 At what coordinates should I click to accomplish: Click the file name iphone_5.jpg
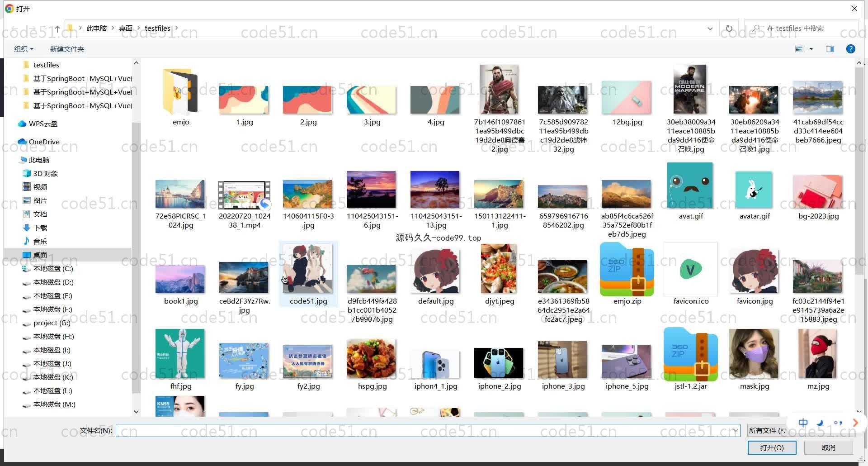(627, 386)
